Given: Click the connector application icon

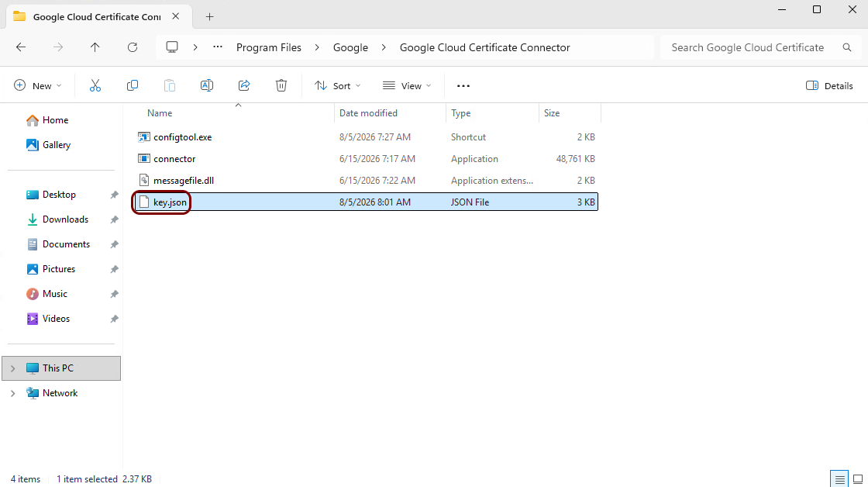Looking at the screenshot, I should pos(144,158).
